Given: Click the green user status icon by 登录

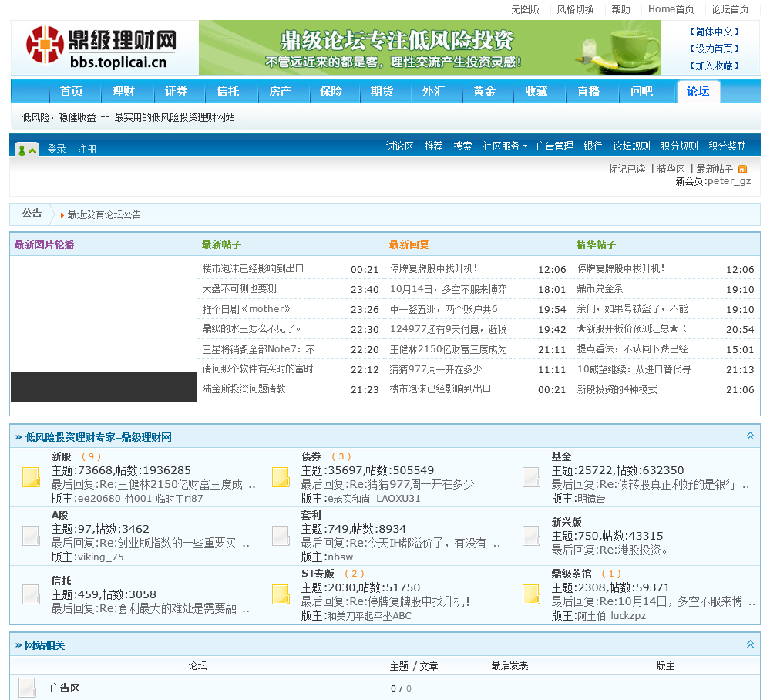Looking at the screenshot, I should (26, 150).
